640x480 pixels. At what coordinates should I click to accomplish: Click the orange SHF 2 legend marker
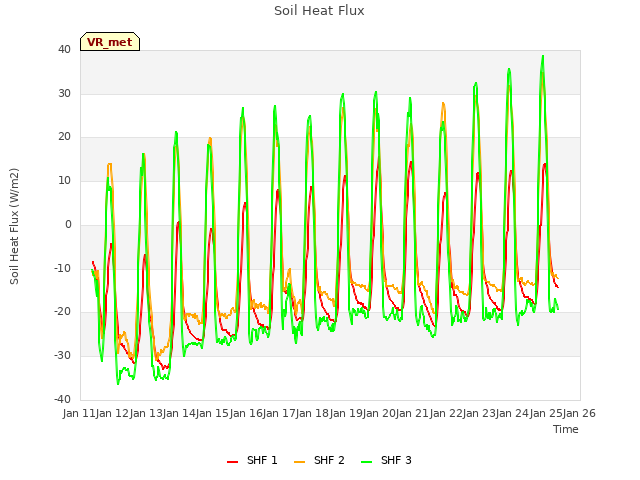299,461
